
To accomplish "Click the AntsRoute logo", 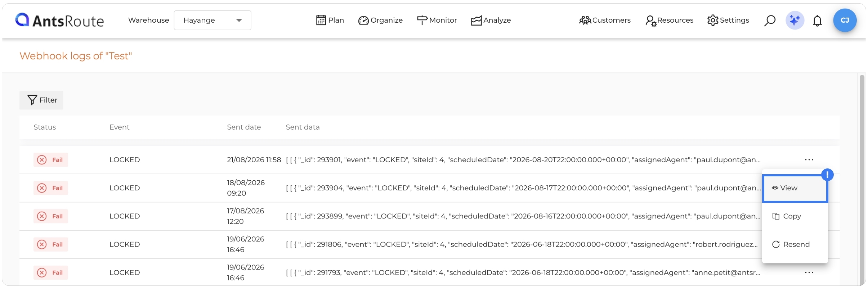I will click(x=59, y=21).
